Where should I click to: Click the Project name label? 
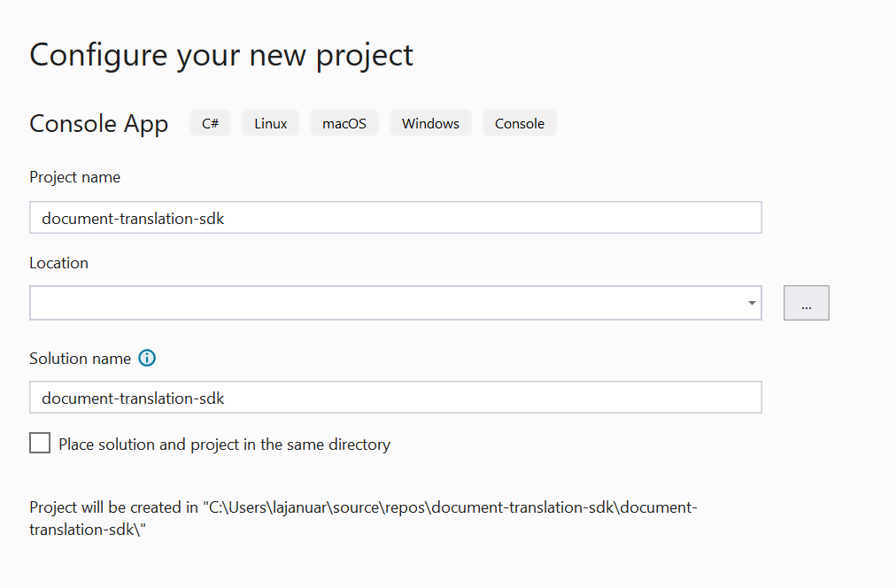(x=74, y=177)
